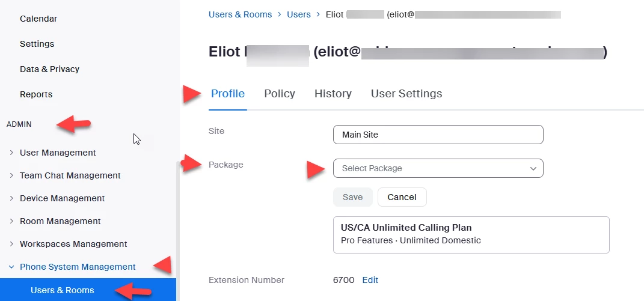The width and height of the screenshot is (644, 301).
Task: Open the User Settings tab
Action: tap(406, 94)
